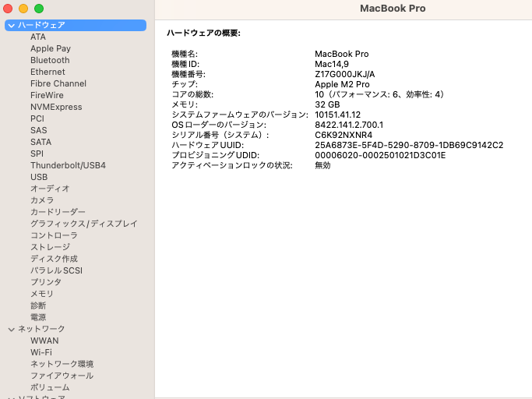Open the Apple Pay entry
The image size is (532, 399).
[x=51, y=48]
